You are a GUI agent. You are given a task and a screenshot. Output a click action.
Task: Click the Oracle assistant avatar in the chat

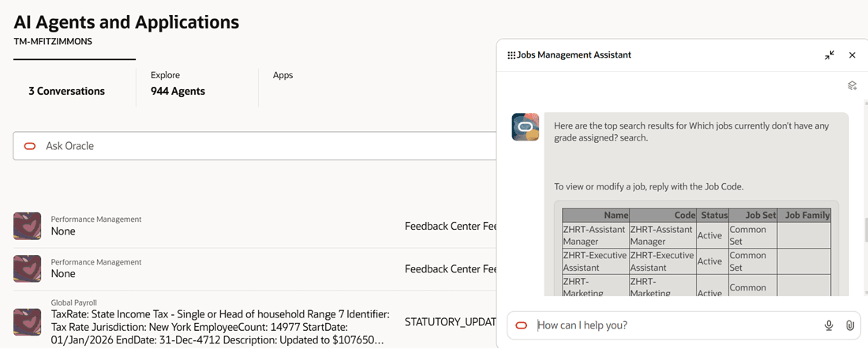[526, 127]
